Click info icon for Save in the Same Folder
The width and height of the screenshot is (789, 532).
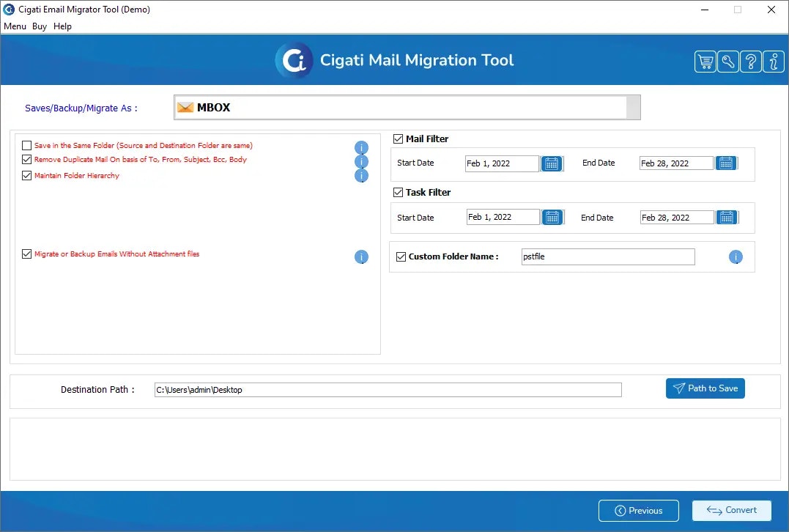click(361, 147)
